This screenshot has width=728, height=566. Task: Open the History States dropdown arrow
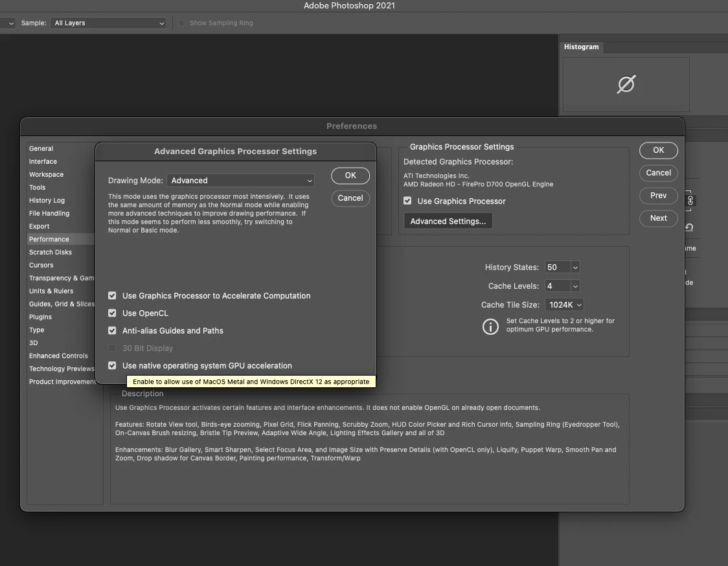click(x=575, y=267)
